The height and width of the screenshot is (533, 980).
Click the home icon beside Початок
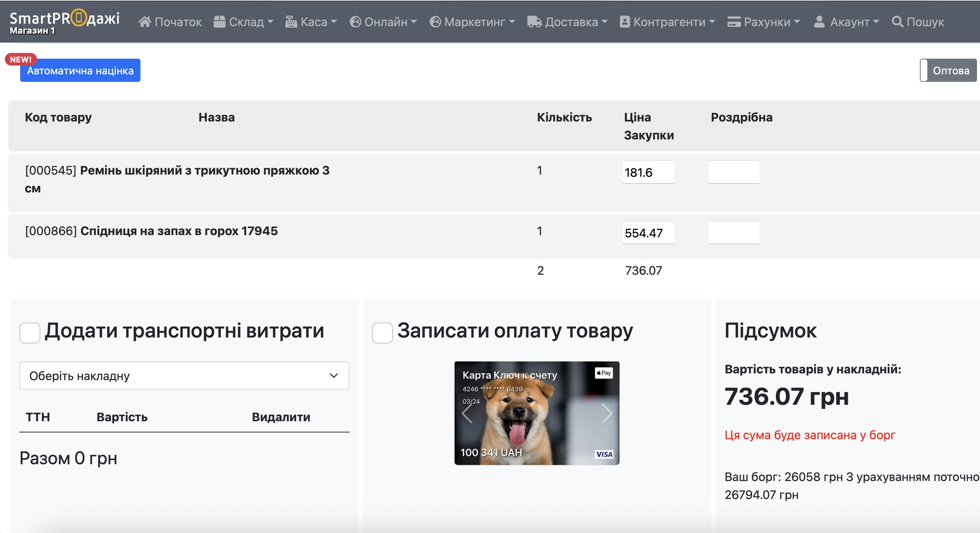pos(145,22)
